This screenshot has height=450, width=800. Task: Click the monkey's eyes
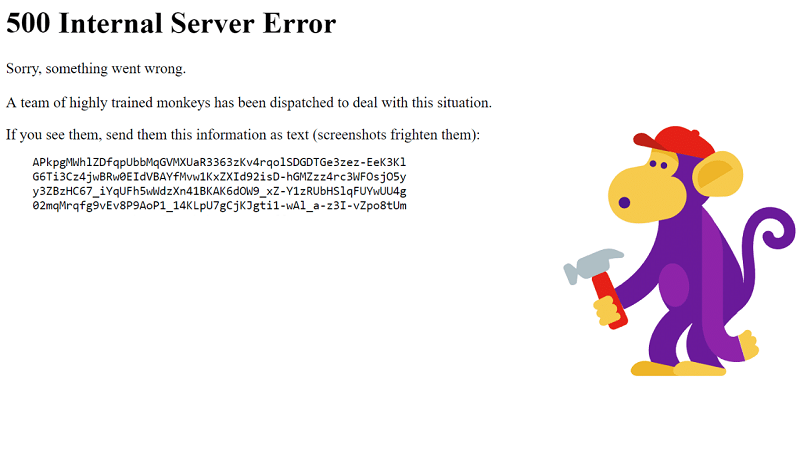[658, 164]
